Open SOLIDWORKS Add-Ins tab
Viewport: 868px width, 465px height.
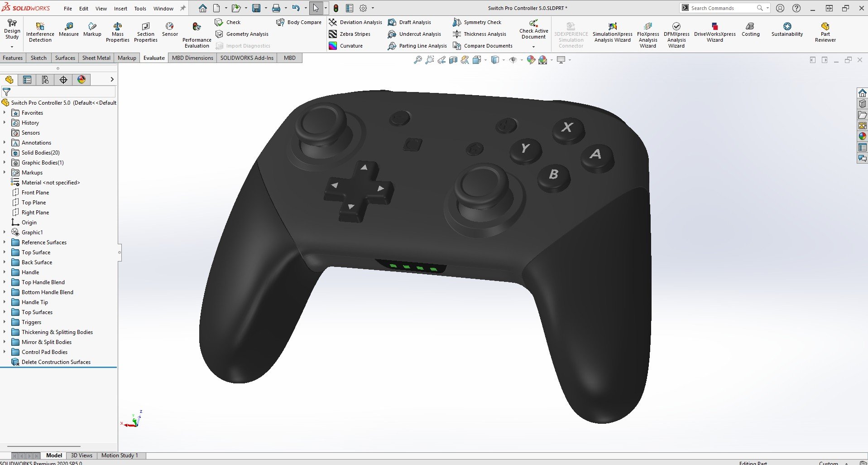247,58
